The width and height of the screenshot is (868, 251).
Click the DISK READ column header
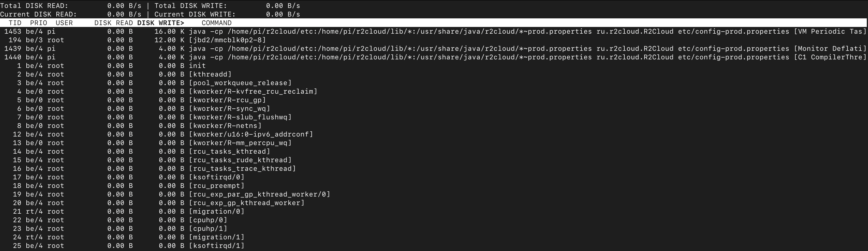click(113, 23)
